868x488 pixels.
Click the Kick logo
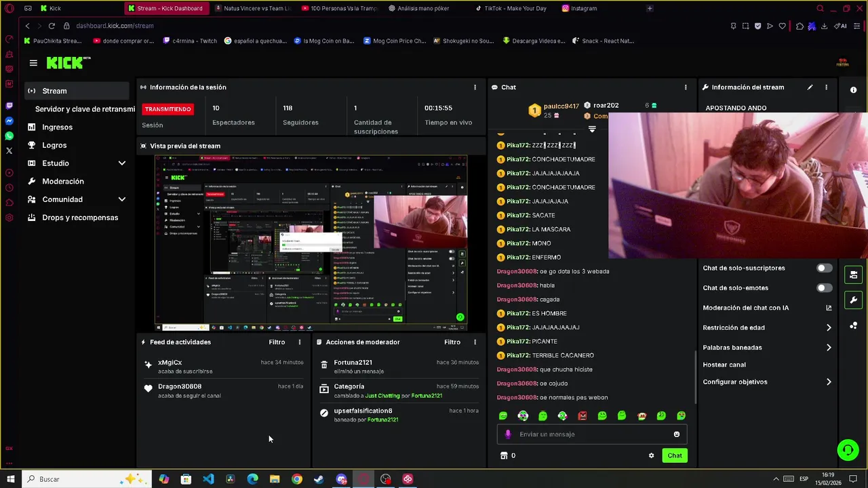coord(68,62)
